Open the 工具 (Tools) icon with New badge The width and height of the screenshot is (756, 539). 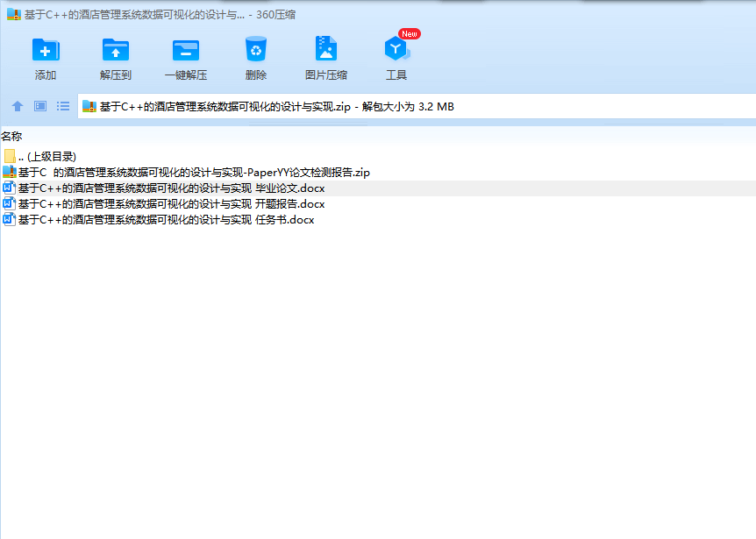(x=396, y=48)
